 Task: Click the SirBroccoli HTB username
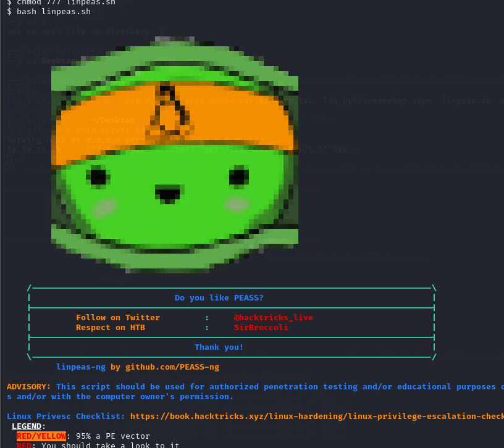[x=261, y=328]
